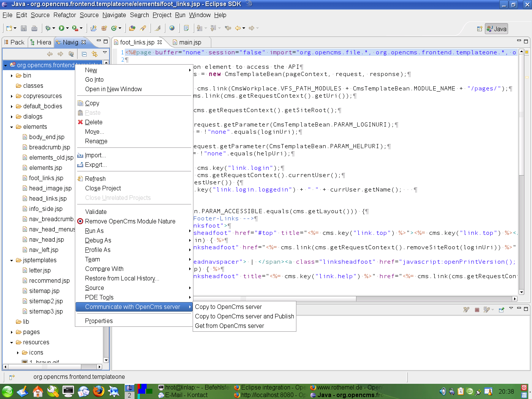Toggle Mark Occurrences highlighter icon

(x=158, y=28)
